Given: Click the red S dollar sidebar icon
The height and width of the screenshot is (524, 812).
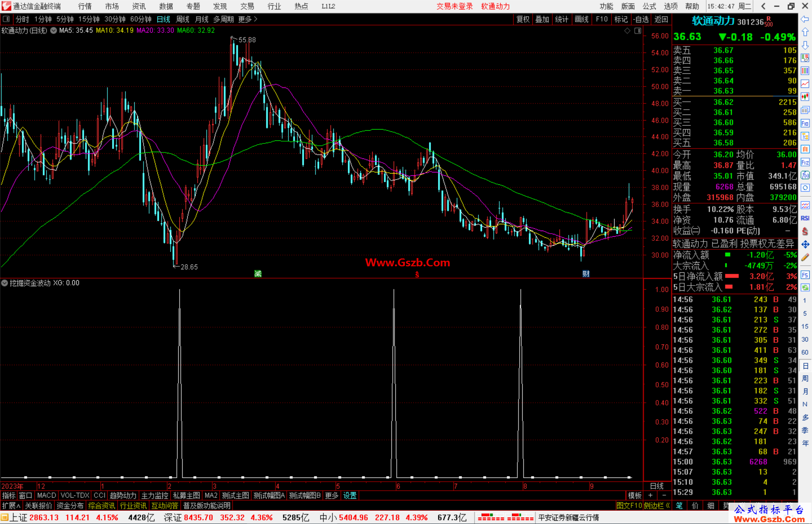Looking at the screenshot, I should [805, 231].
